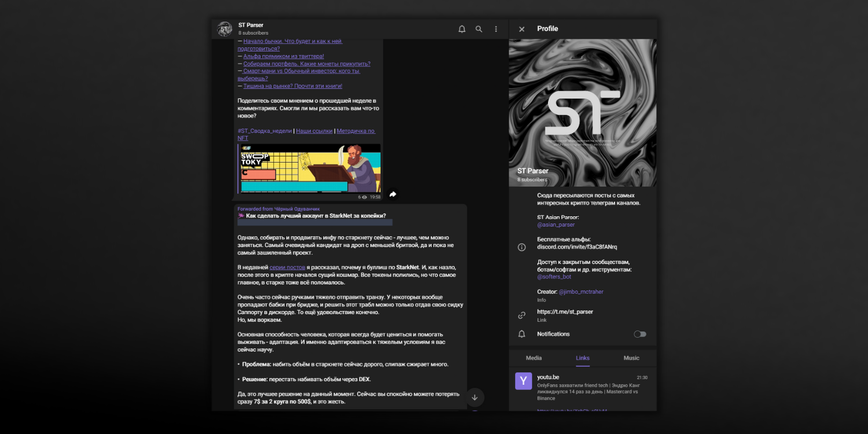Screen dimensions: 868x434
Task: Open link 'Альфа прямиком из твиттера!'
Action: coord(284,56)
